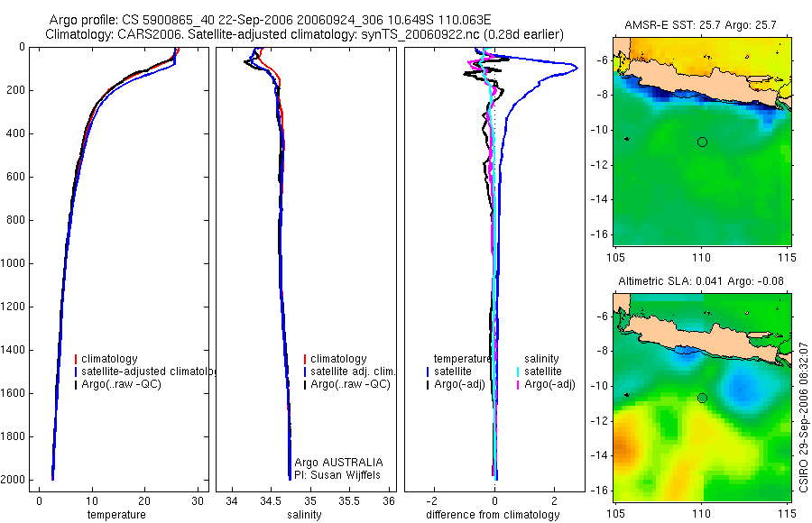Click the salinity x-axis label
Image resolution: width=812 pixels, height=523 pixels.
304,515
